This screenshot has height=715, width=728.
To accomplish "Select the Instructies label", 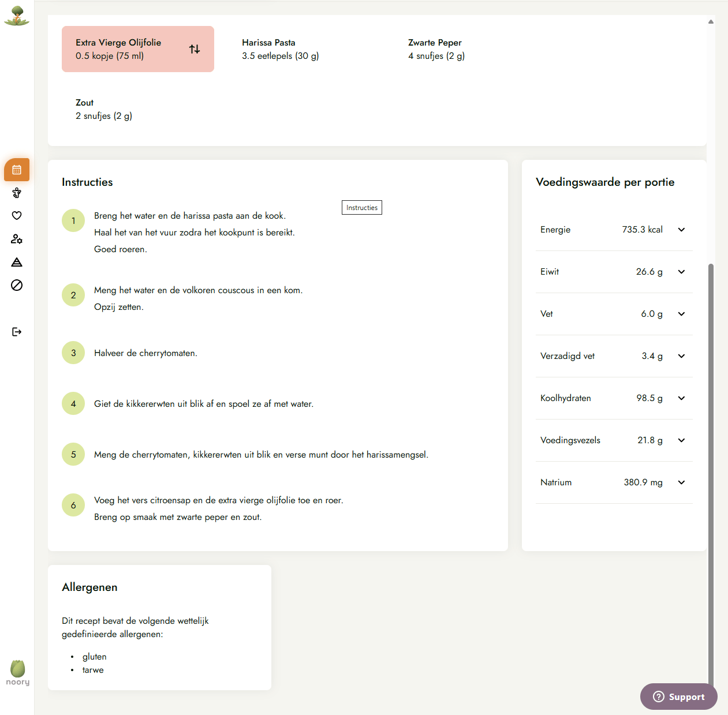I will click(x=361, y=207).
